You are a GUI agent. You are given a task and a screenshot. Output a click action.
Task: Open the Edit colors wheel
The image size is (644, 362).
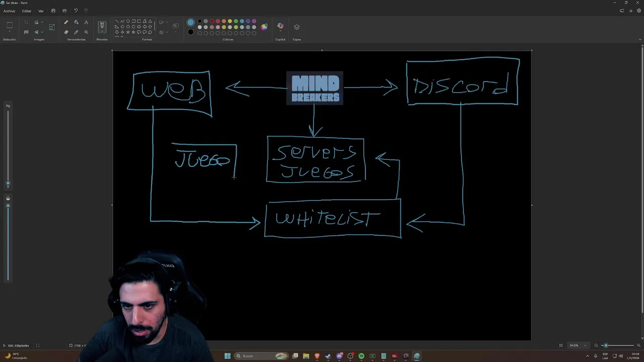pos(264,27)
